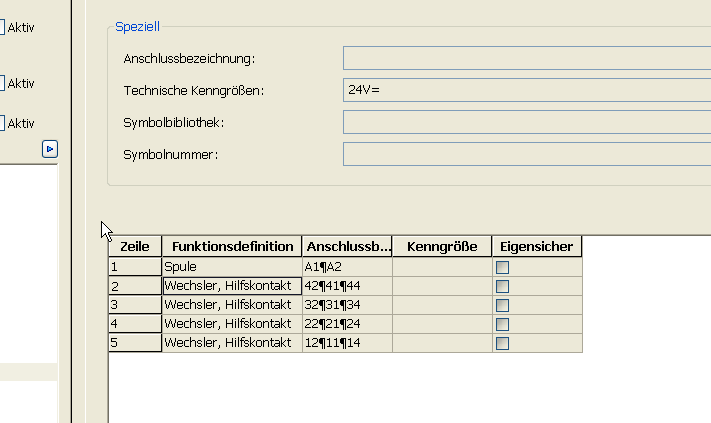Click Kenngröße cell in row 5
711x423 pixels.
pos(442,343)
